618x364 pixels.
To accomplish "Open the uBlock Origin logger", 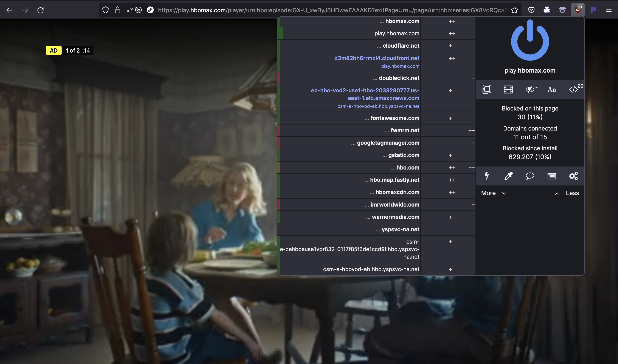I will pyautogui.click(x=551, y=176).
